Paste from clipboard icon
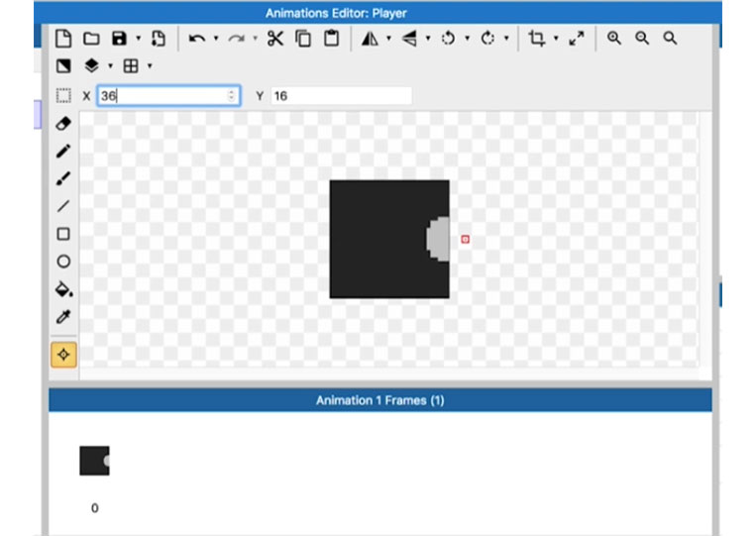 (331, 38)
